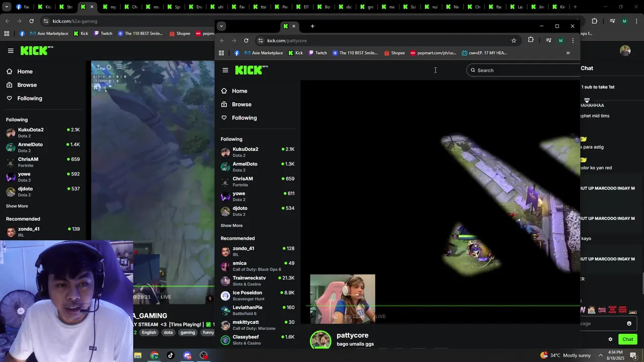Expand Show More under front window Following

231,226
